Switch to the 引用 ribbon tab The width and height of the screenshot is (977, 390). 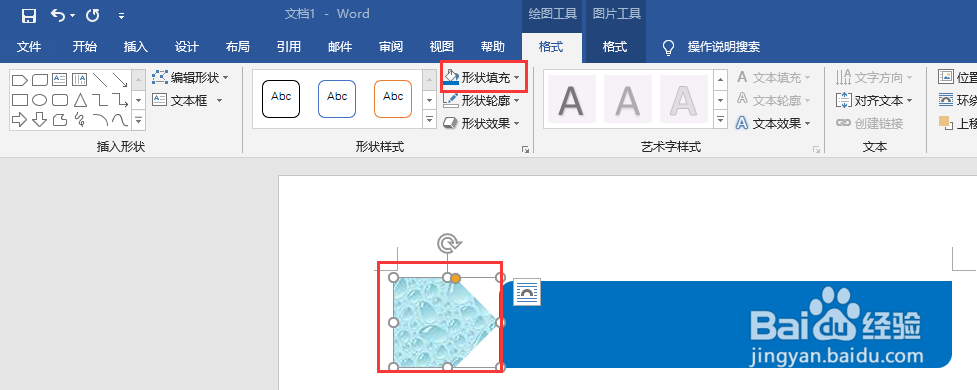pyautogui.click(x=288, y=47)
